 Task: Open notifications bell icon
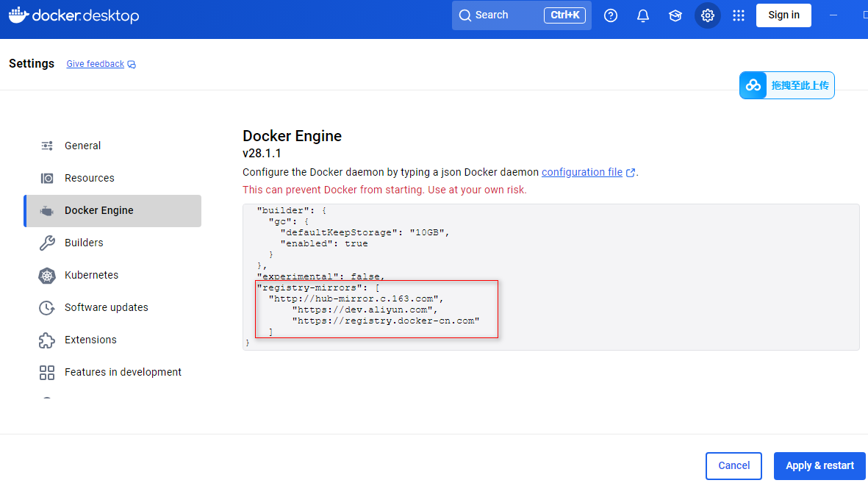pos(642,15)
